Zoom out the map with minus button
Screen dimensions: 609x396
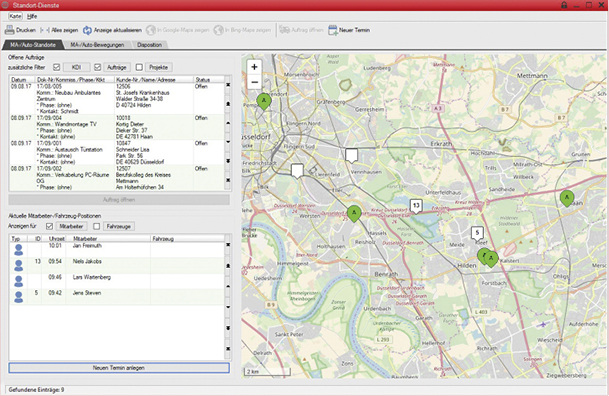(x=254, y=82)
